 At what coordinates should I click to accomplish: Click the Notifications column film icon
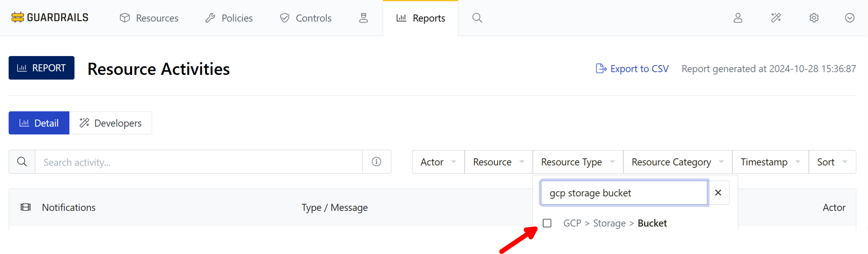pos(26,207)
